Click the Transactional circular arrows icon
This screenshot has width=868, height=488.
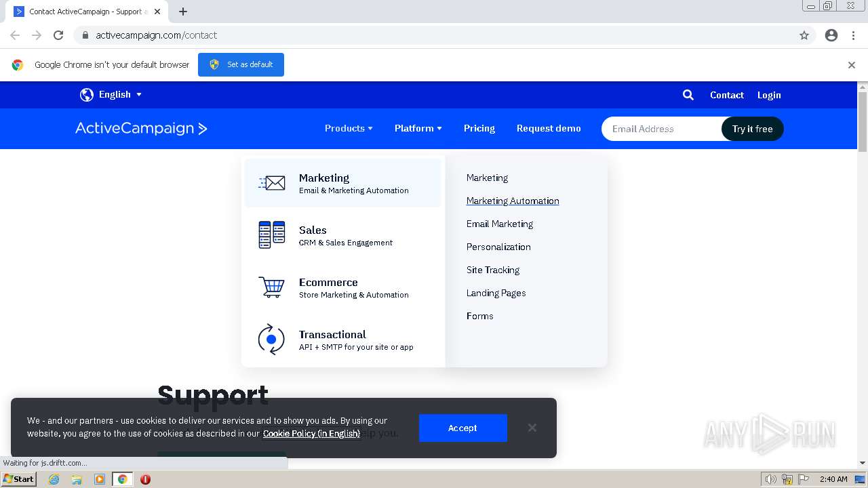coord(271,339)
